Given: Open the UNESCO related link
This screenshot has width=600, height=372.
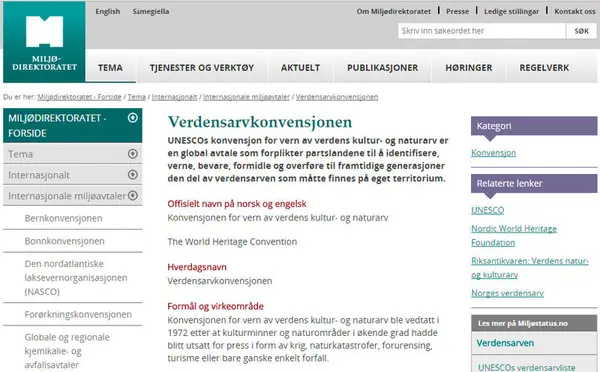Looking at the screenshot, I should pyautogui.click(x=488, y=210).
